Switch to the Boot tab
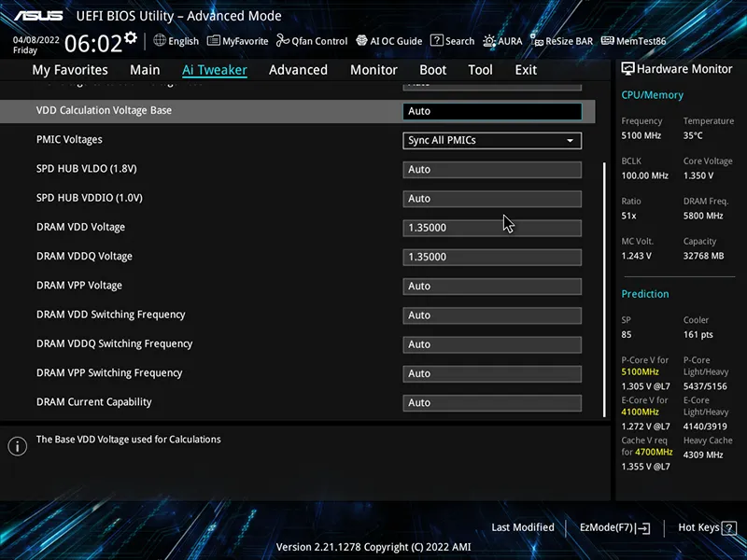The height and width of the screenshot is (560, 747). [x=432, y=70]
